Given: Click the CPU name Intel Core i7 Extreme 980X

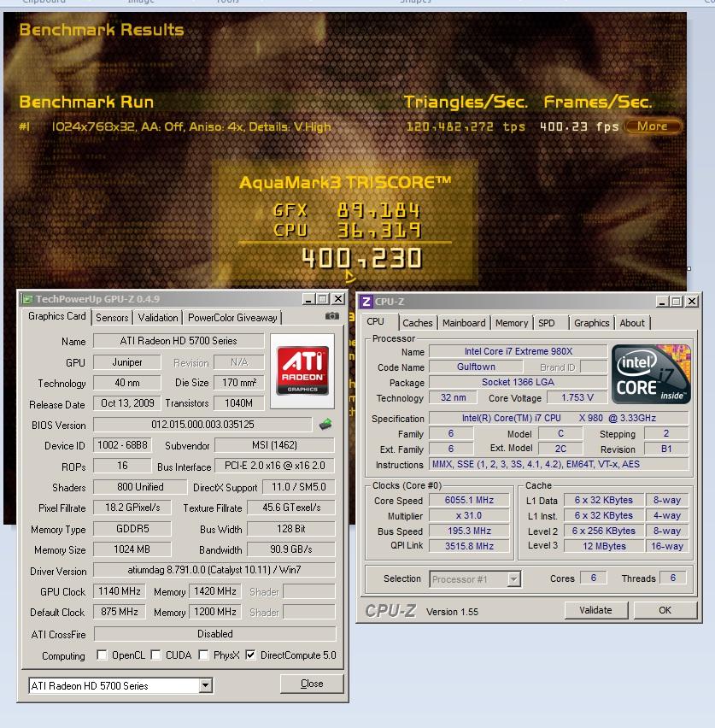Looking at the screenshot, I should [x=519, y=351].
